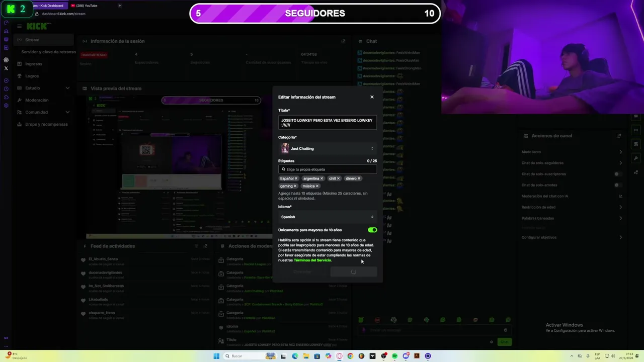Viewport: 644px width, 362px height.
Task: Filter the Feed de actividades
Action: (196, 246)
